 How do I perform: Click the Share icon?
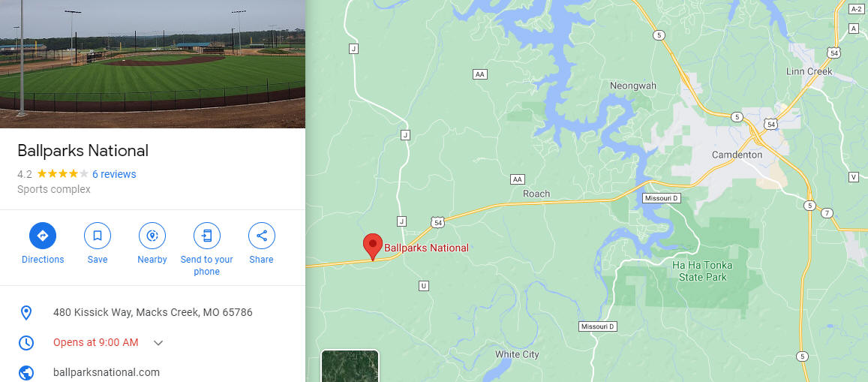(261, 236)
